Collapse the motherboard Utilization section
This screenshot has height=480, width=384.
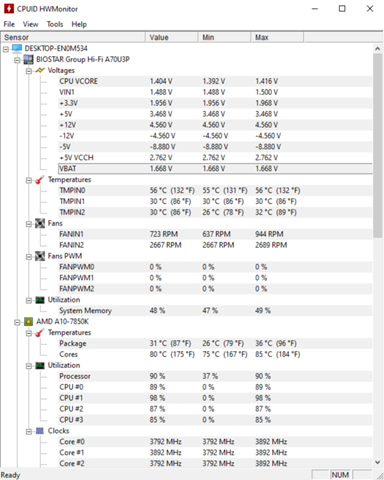pyautogui.click(x=29, y=300)
